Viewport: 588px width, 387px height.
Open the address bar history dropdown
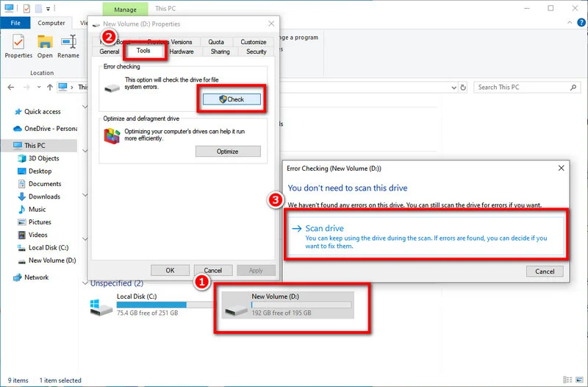click(x=453, y=88)
